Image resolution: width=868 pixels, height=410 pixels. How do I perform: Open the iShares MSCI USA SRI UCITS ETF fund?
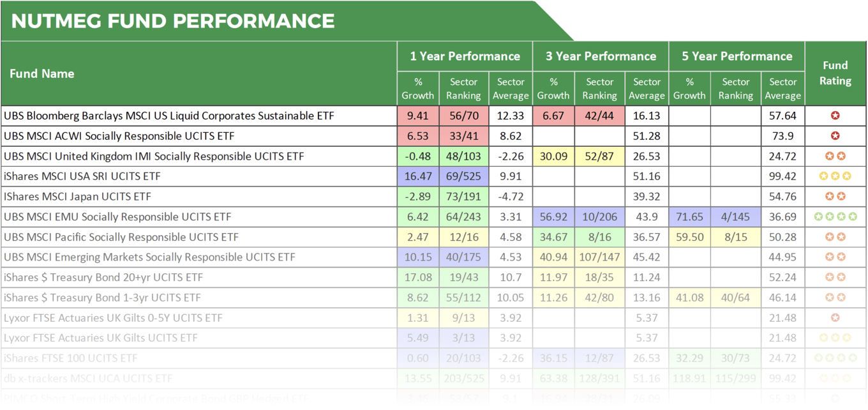point(84,176)
